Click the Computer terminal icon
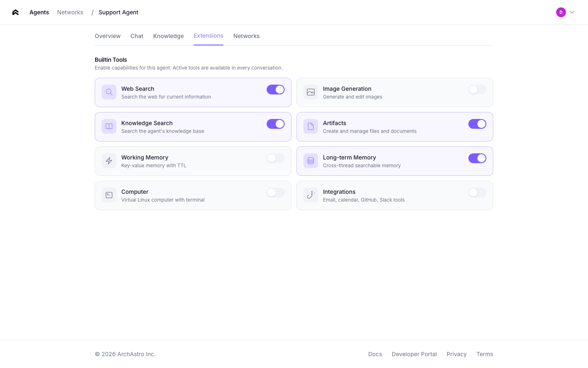The width and height of the screenshot is (588, 368). 109,195
